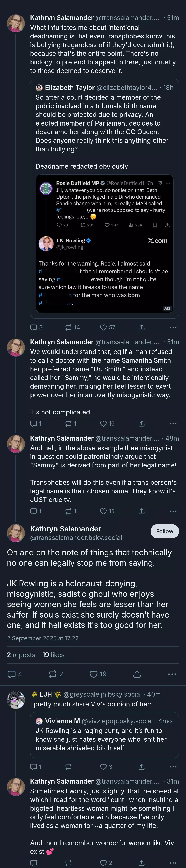The image size is (186, 868).
Task: Open more options on first post
Action: coord(173,327)
